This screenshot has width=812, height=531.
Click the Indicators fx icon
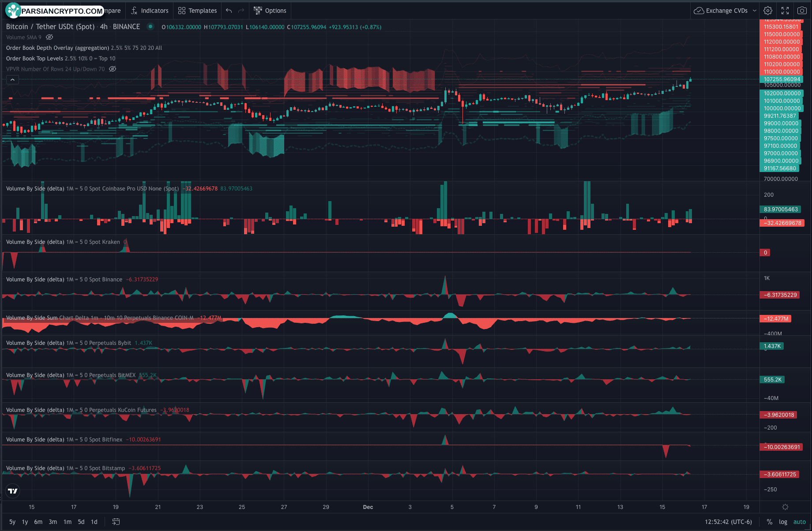(134, 11)
